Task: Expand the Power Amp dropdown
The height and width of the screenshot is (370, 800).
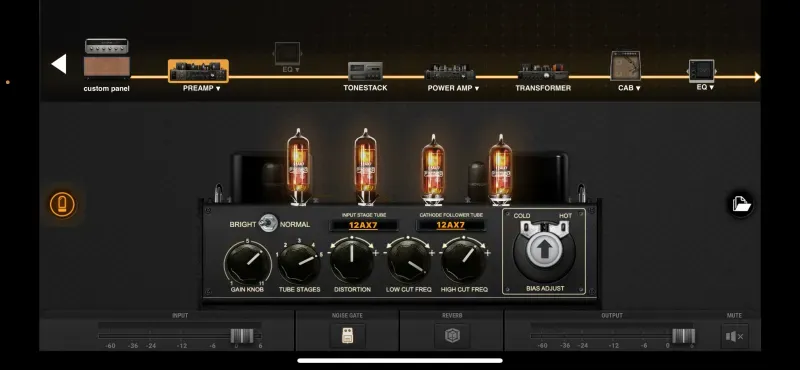Action: 453,88
